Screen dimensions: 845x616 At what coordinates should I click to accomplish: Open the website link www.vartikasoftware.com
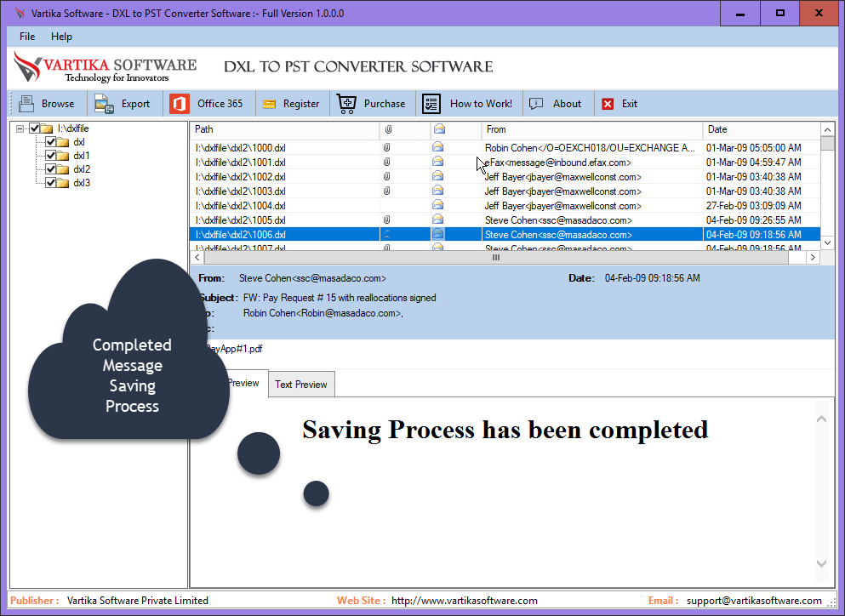[465, 601]
